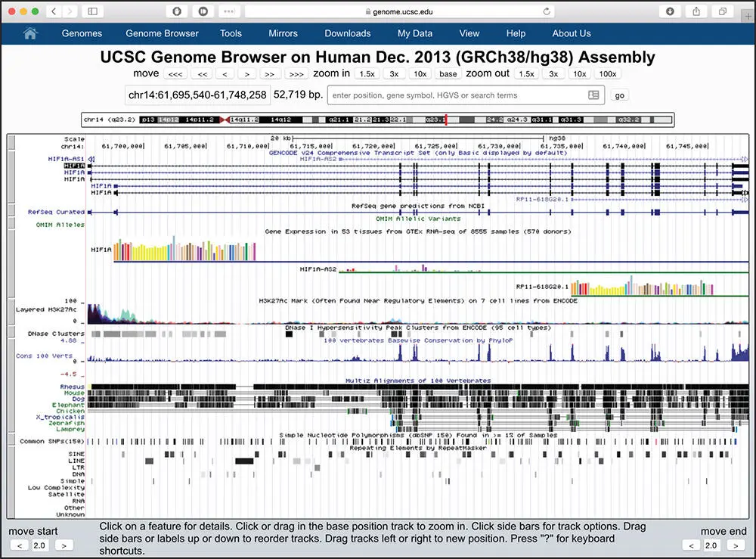Click the RP11-618G20.1 expression bar chart

point(642,285)
